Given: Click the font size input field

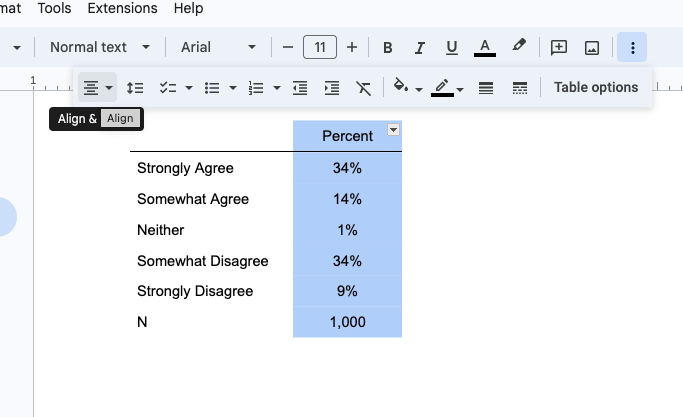Looking at the screenshot, I should click(320, 47).
